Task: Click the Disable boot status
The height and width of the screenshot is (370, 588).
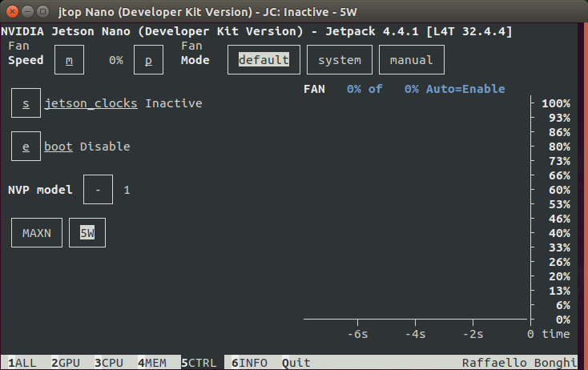Action: pos(105,147)
